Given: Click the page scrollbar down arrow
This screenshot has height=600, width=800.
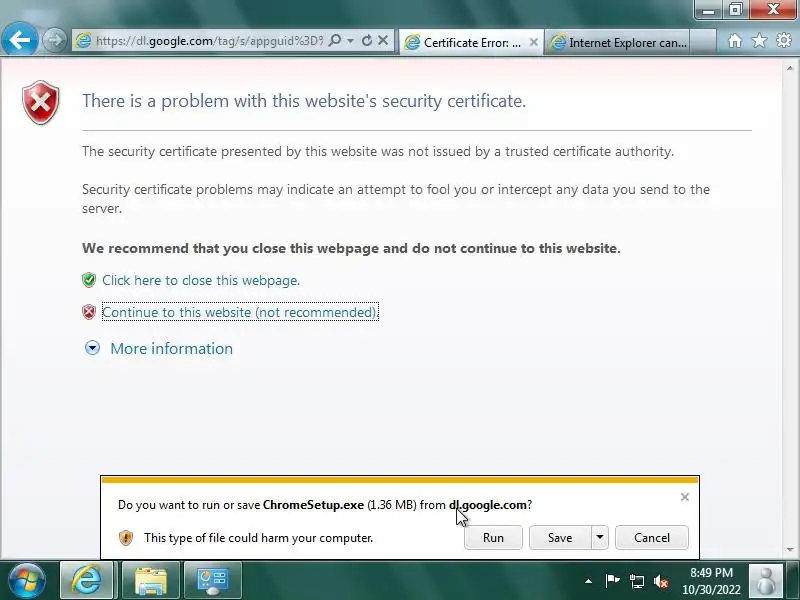Looking at the screenshot, I should point(790,549).
